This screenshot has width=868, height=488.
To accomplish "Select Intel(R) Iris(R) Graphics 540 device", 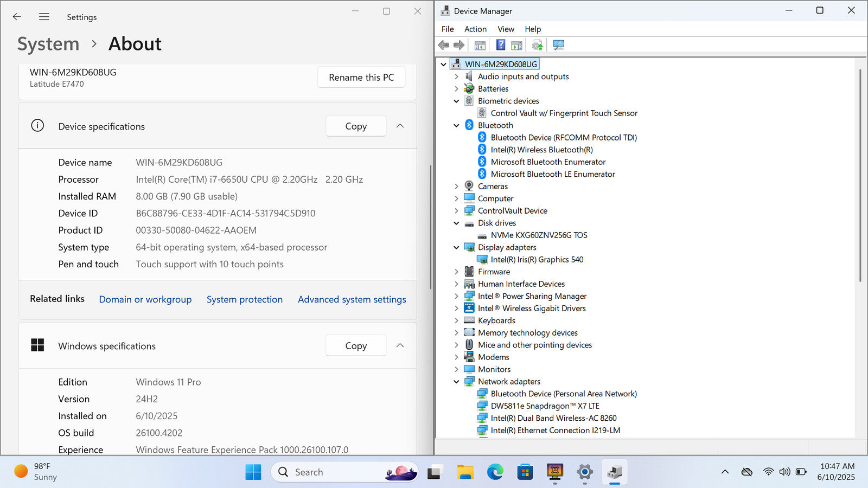I will coord(537,260).
